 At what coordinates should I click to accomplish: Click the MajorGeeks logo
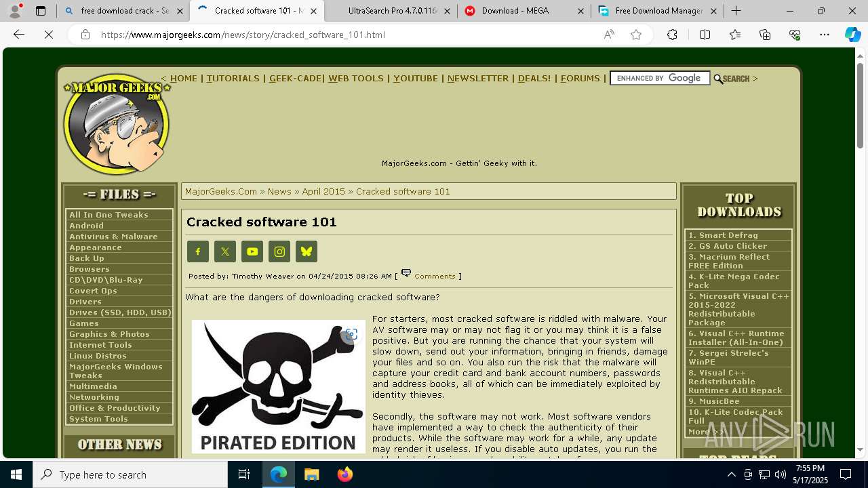point(117,123)
